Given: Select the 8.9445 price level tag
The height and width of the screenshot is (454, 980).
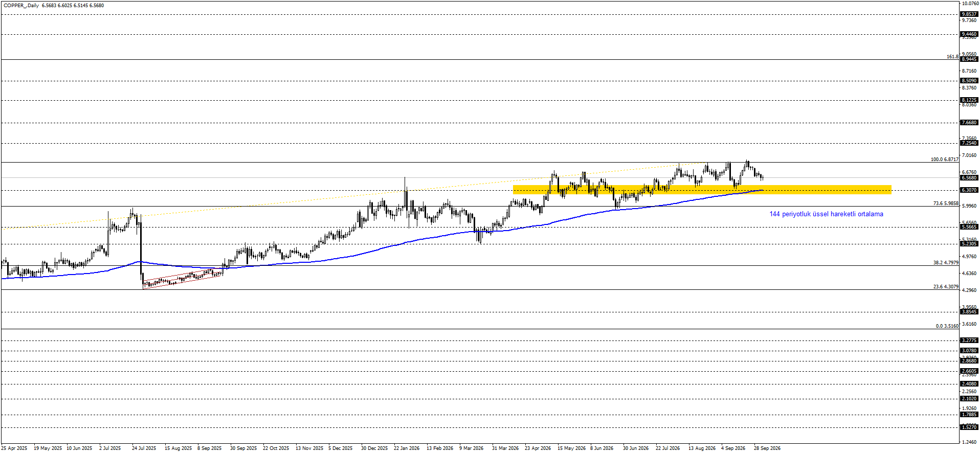Looking at the screenshot, I should tap(969, 59).
